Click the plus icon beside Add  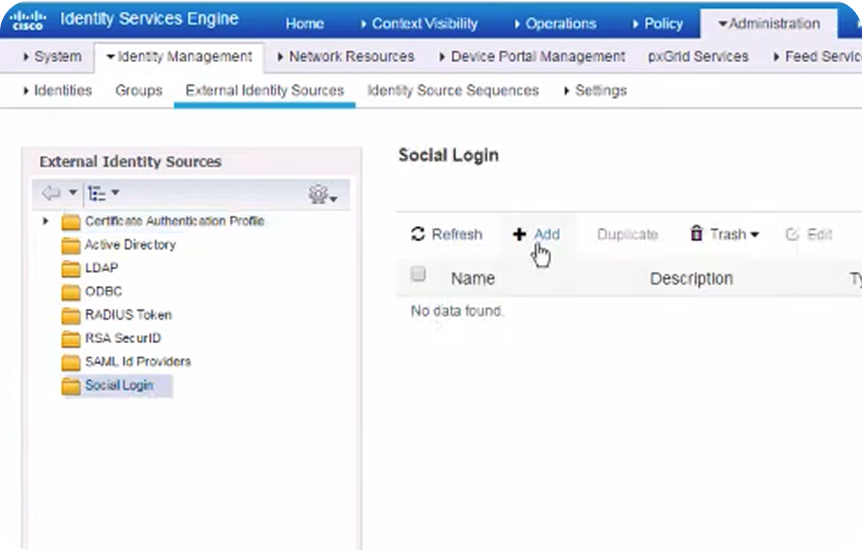[x=520, y=234]
